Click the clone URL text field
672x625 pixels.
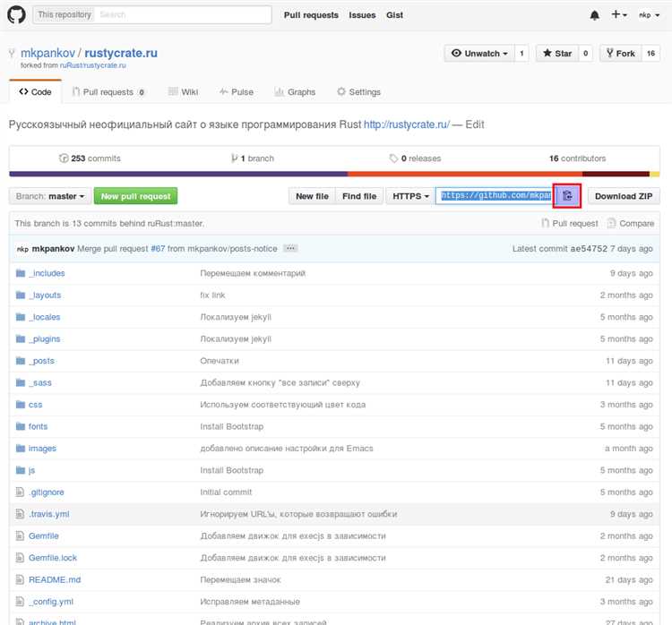coord(495,196)
